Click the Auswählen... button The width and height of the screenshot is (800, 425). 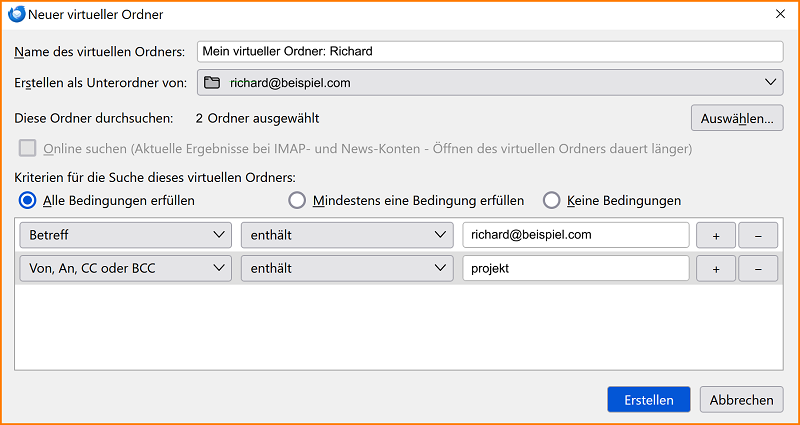[737, 118]
